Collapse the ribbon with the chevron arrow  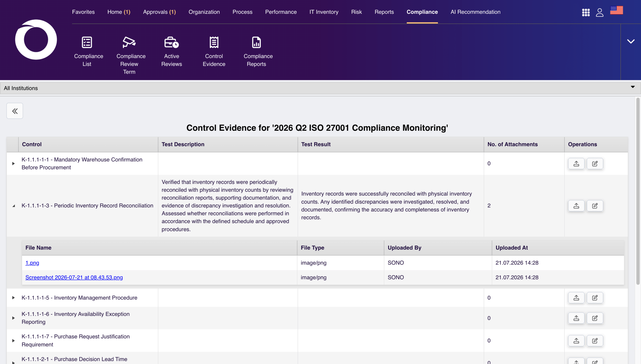tap(631, 41)
